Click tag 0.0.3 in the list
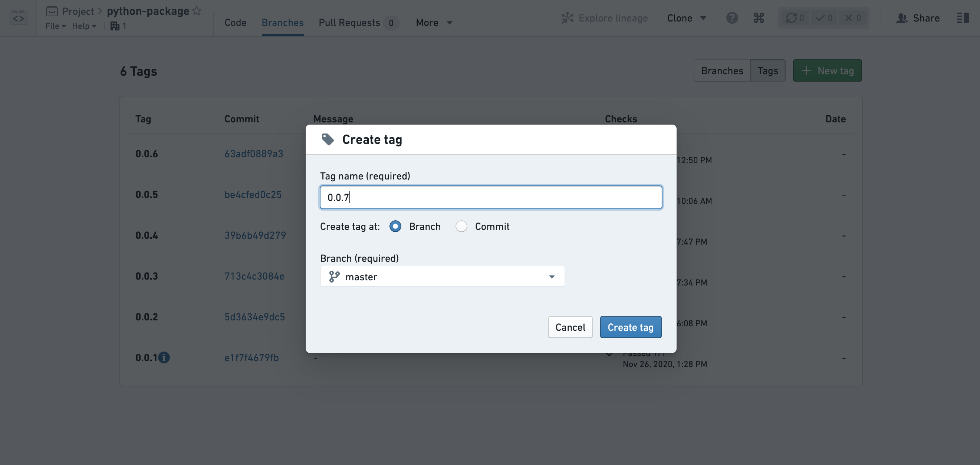 (147, 276)
